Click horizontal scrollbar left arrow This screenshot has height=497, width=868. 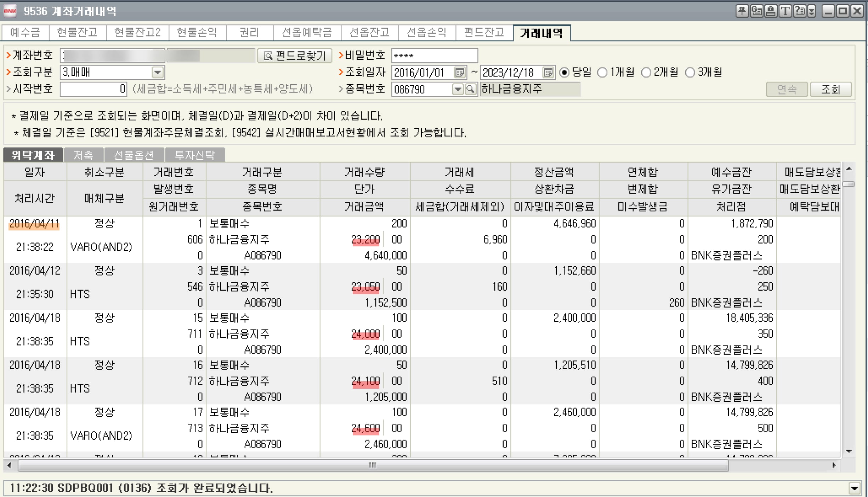pyautogui.click(x=9, y=465)
